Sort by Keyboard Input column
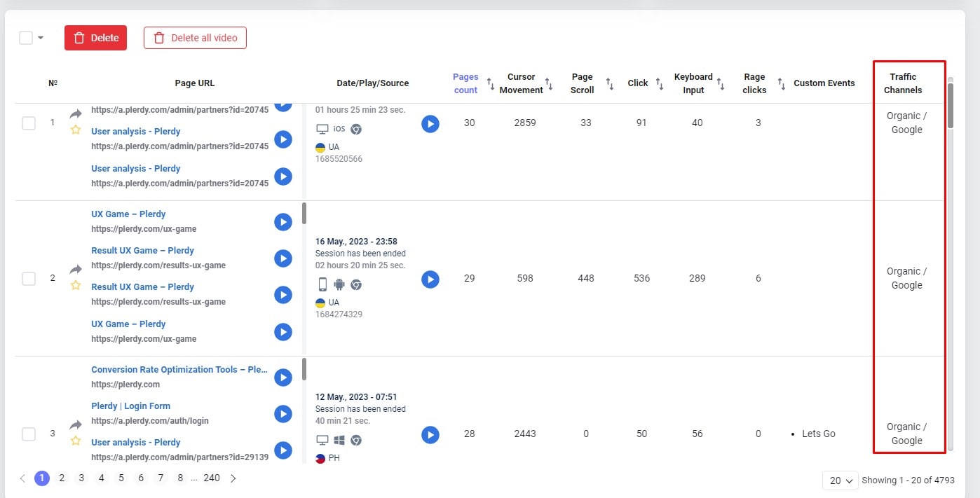The height and width of the screenshot is (498, 980). coord(721,83)
